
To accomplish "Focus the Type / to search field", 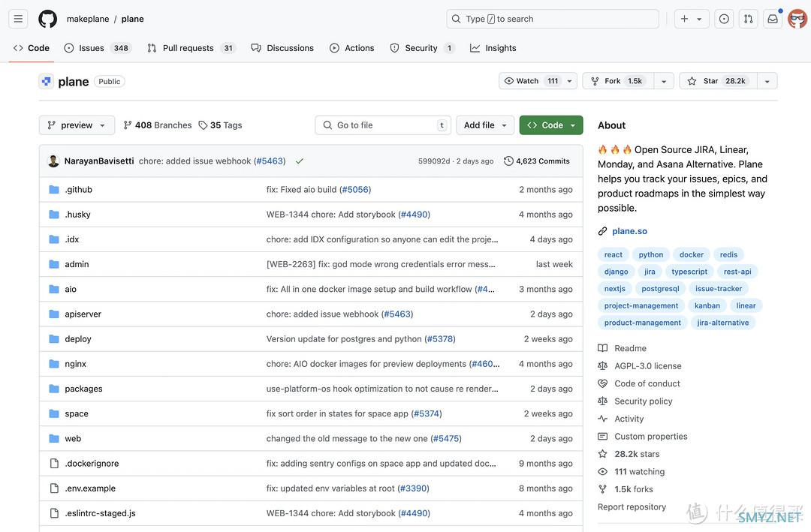I will pyautogui.click(x=553, y=19).
